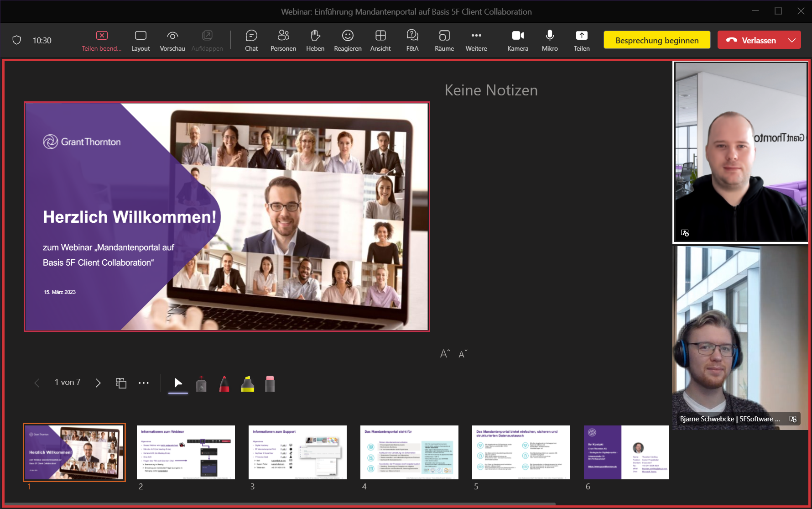This screenshot has height=509, width=812.
Task: Change the Ansicht view
Action: (x=380, y=41)
